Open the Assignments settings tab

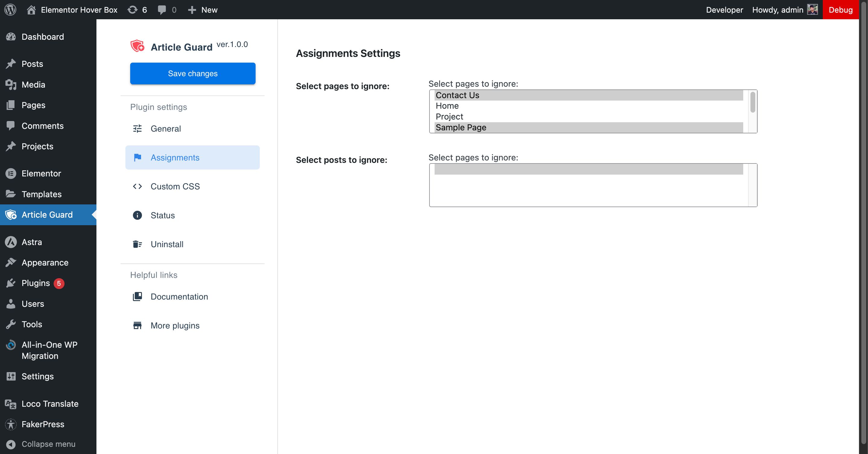click(192, 157)
